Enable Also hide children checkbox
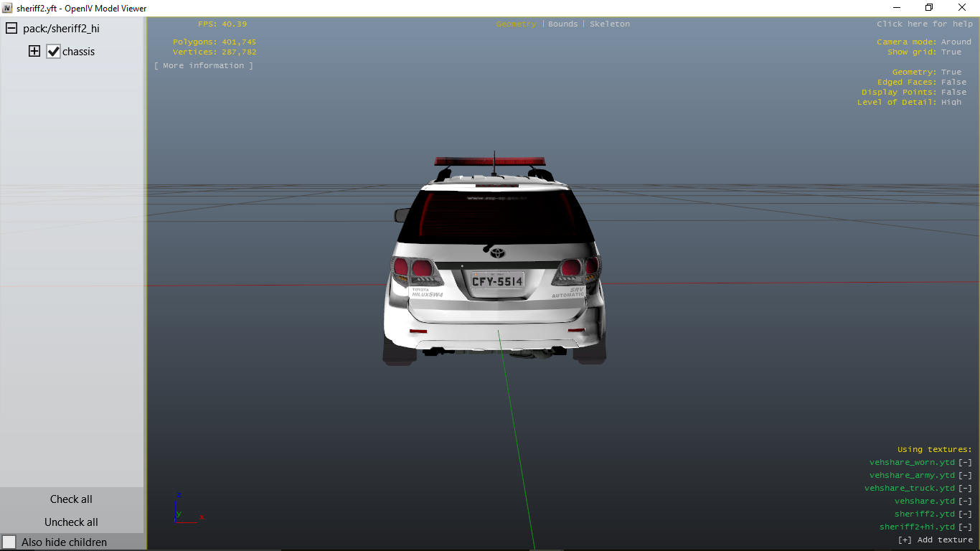 pyautogui.click(x=9, y=542)
